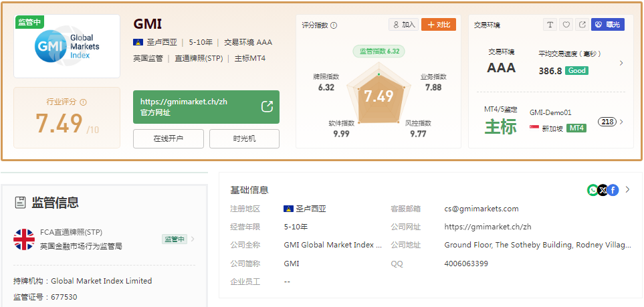Click the Singapore flag icon
Image resolution: width=644 pixels, height=307 pixels.
click(x=534, y=128)
